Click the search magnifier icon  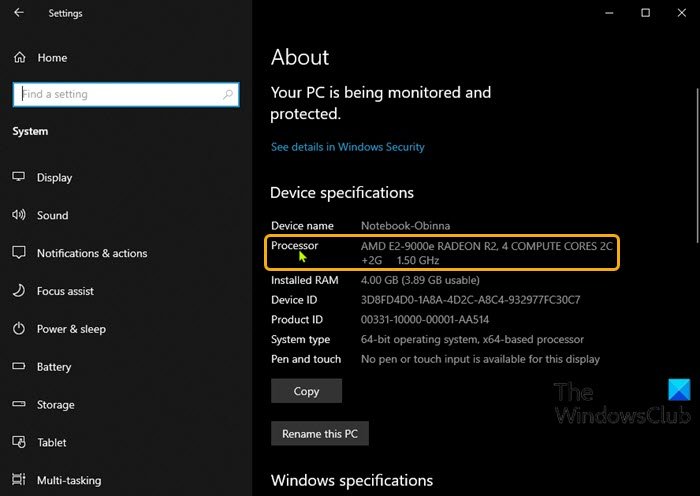click(229, 95)
